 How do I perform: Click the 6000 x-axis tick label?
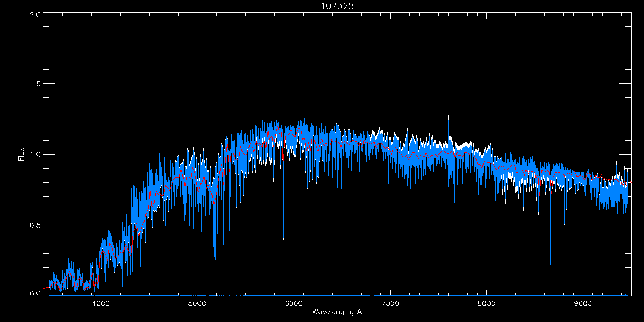294,303
